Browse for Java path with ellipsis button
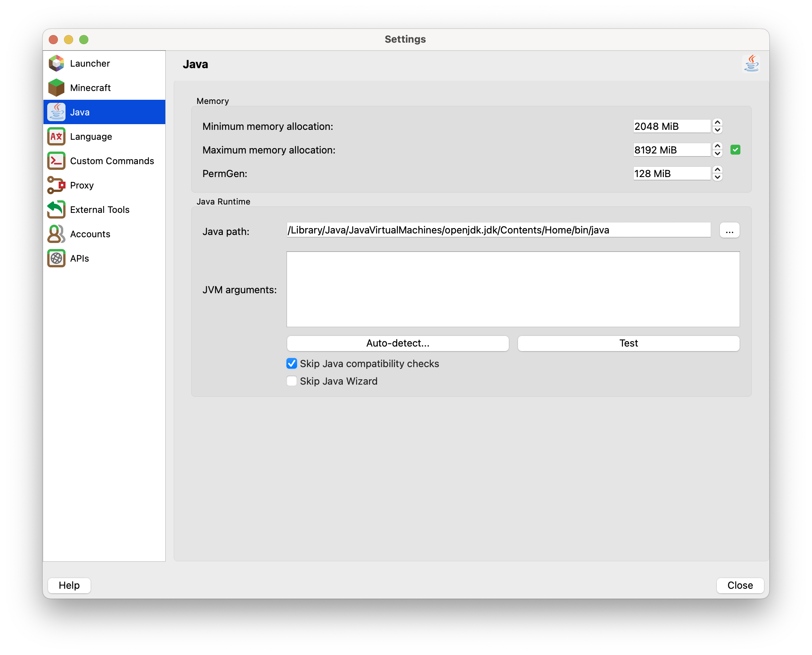Viewport: 812px width, 655px height. point(729,230)
